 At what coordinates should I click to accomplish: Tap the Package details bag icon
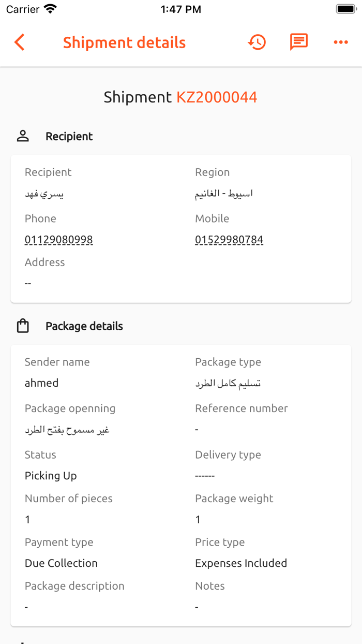(23, 326)
